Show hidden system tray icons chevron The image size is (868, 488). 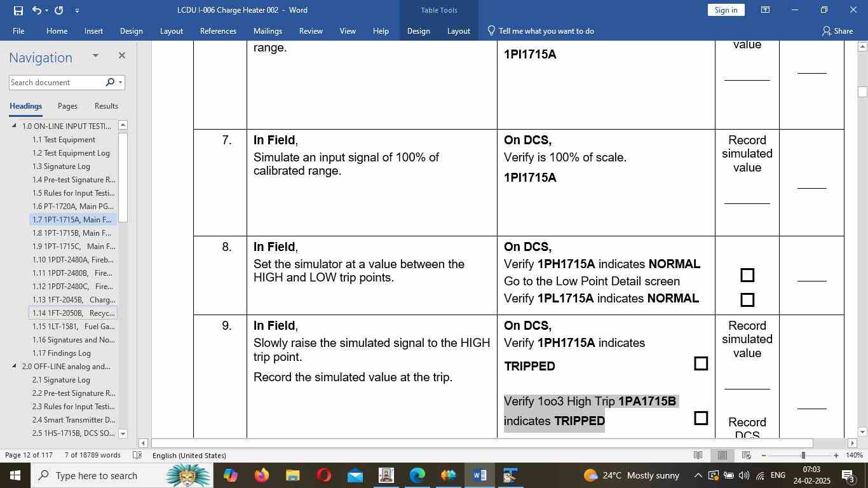698,475
